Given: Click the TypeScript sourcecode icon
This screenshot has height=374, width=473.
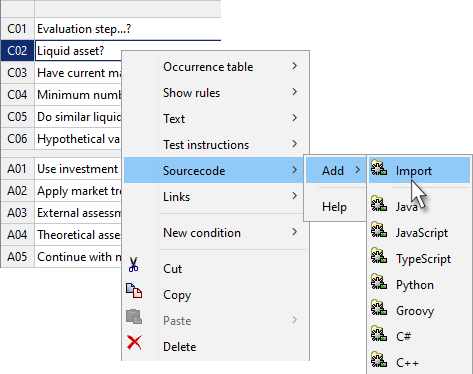Looking at the screenshot, I should (379, 256).
